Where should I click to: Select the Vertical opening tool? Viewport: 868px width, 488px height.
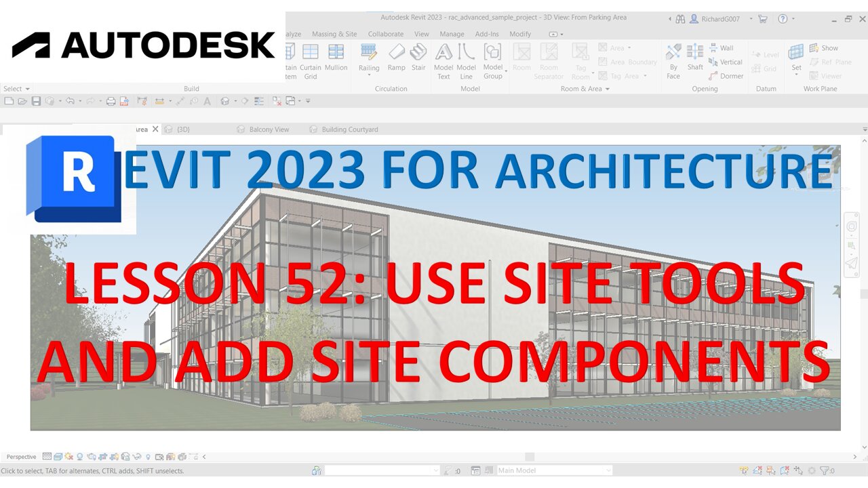726,62
